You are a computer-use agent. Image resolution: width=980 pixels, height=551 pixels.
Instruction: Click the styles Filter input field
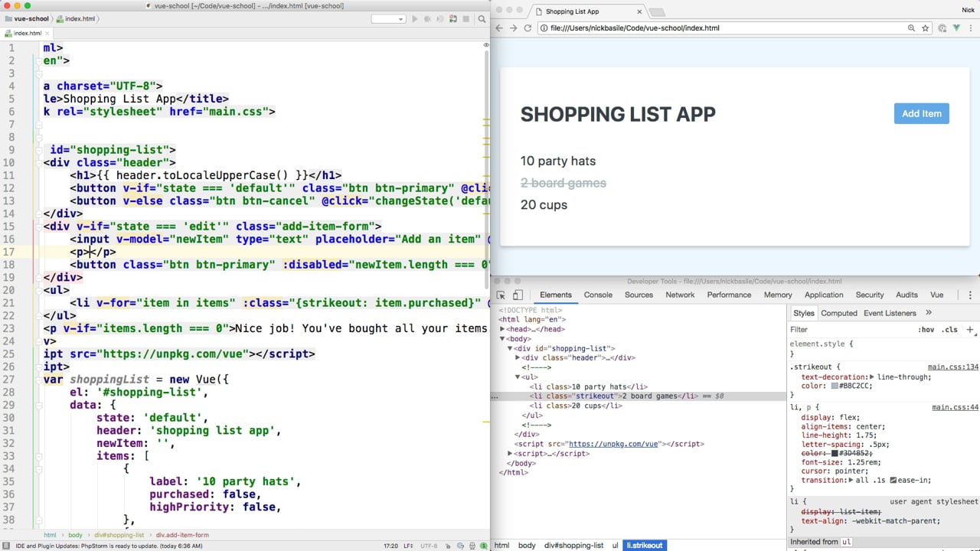[850, 330]
